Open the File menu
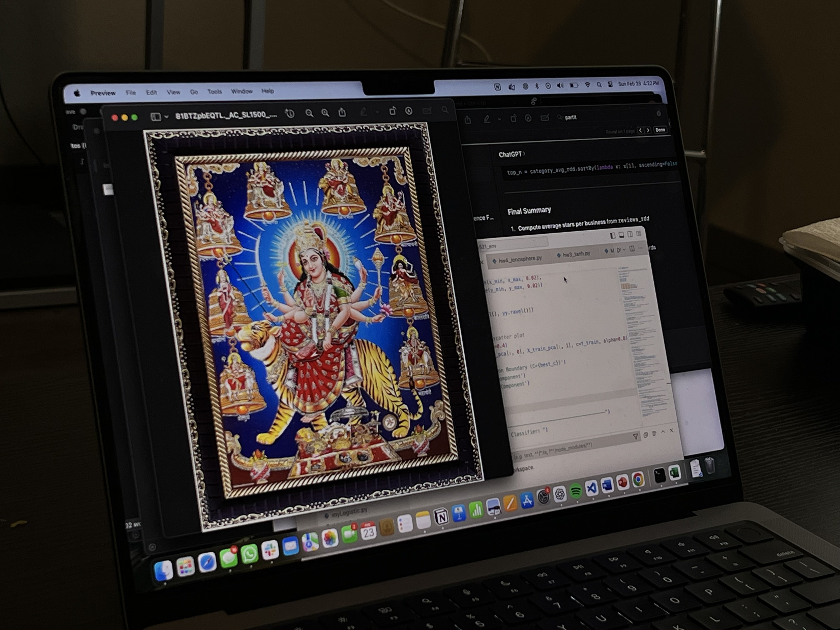The height and width of the screenshot is (630, 840). pyautogui.click(x=131, y=93)
